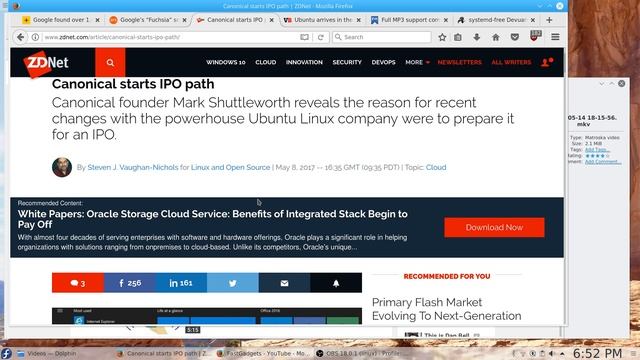
Task: Open the KDE application launcher icon
Action: [6, 353]
